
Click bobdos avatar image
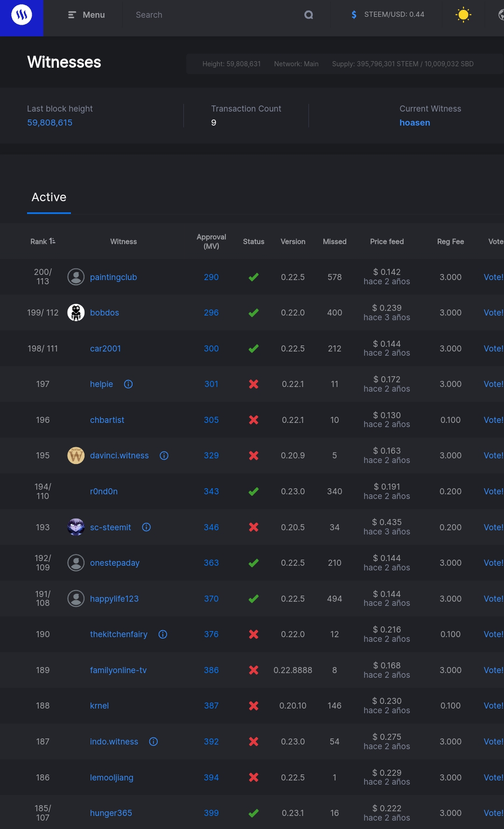point(76,313)
